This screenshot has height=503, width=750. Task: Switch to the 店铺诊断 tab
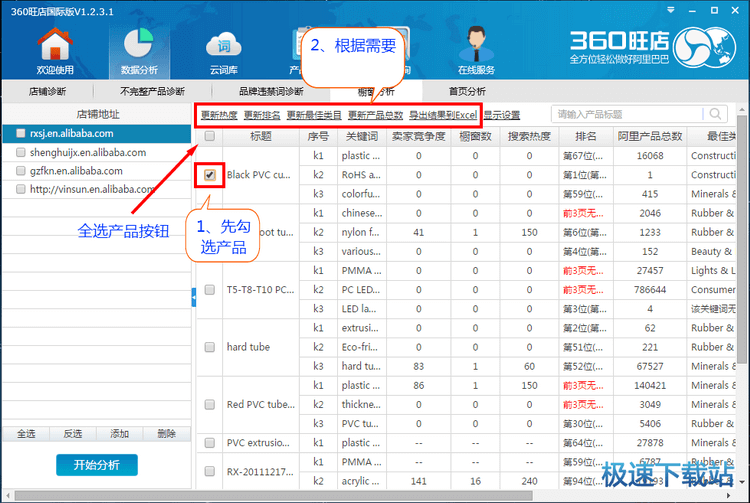pyautogui.click(x=47, y=91)
